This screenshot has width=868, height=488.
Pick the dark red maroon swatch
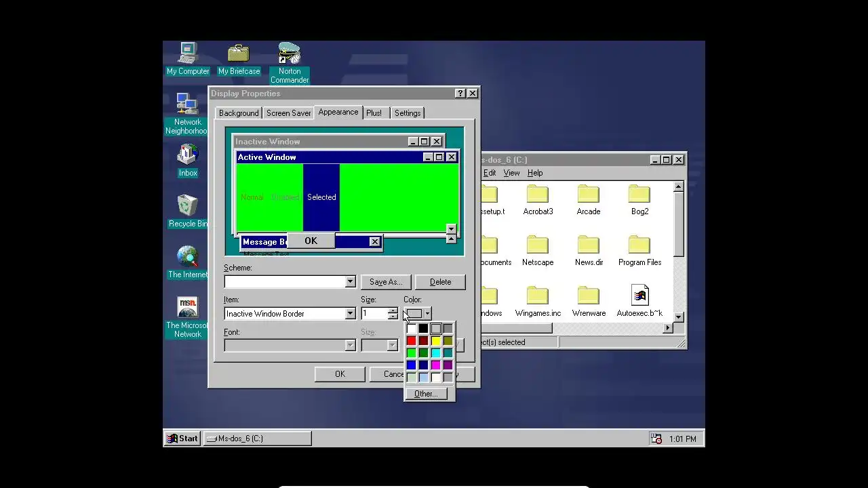(x=423, y=341)
